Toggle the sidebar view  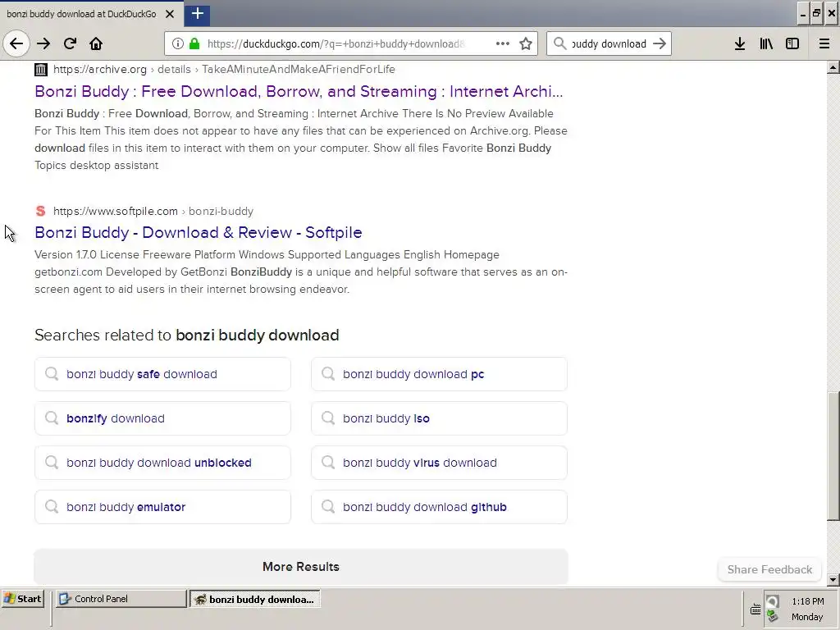pos(792,44)
